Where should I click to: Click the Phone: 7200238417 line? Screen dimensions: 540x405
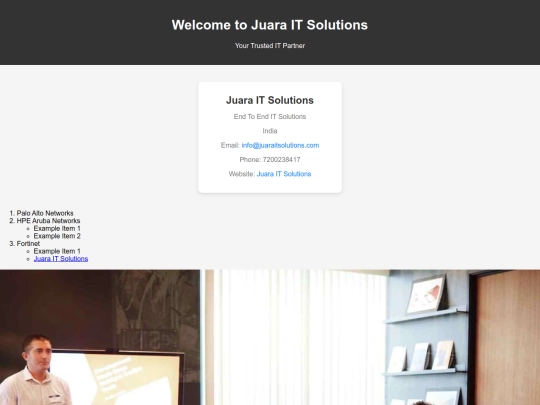coord(270,159)
